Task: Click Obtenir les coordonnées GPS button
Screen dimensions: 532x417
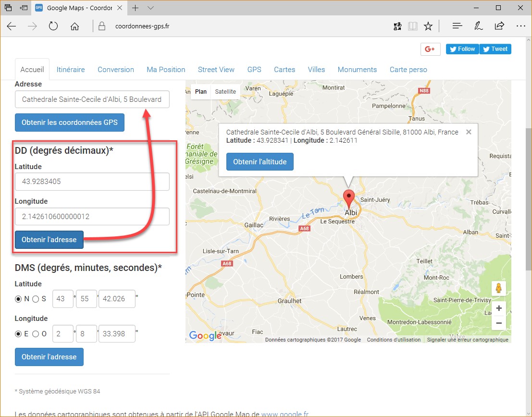Action: (x=69, y=123)
